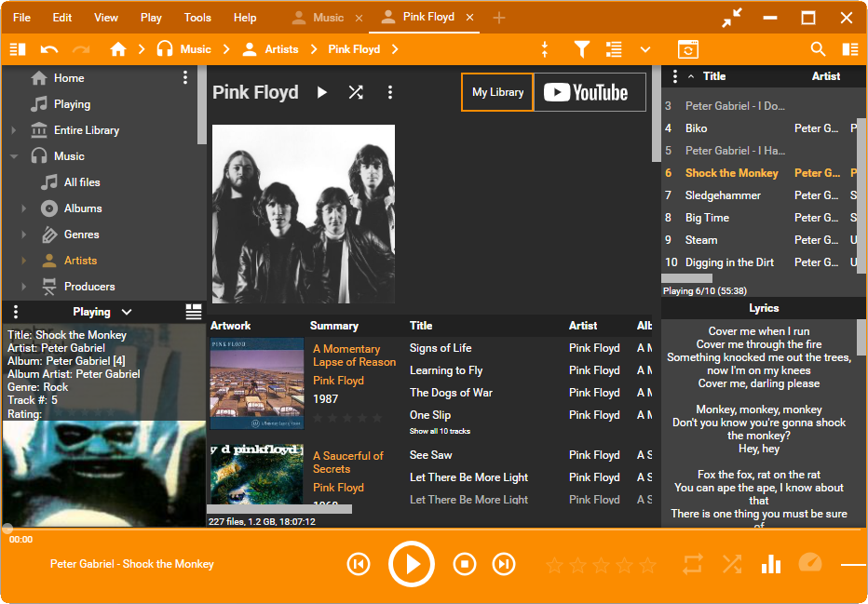Open the filter funnel in the toolbar
The width and height of the screenshot is (868, 604).
pos(581,49)
